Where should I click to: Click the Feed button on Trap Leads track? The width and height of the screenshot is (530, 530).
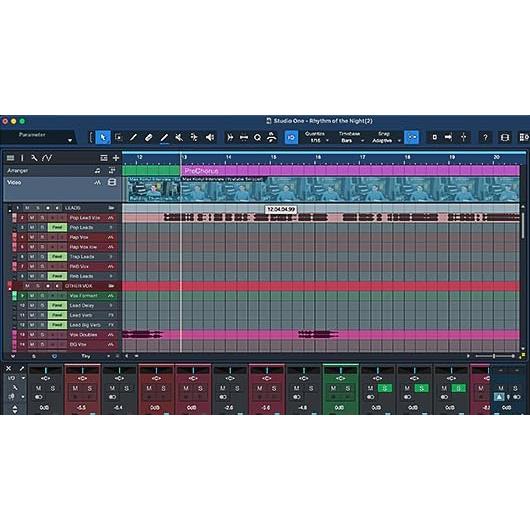click(x=57, y=257)
